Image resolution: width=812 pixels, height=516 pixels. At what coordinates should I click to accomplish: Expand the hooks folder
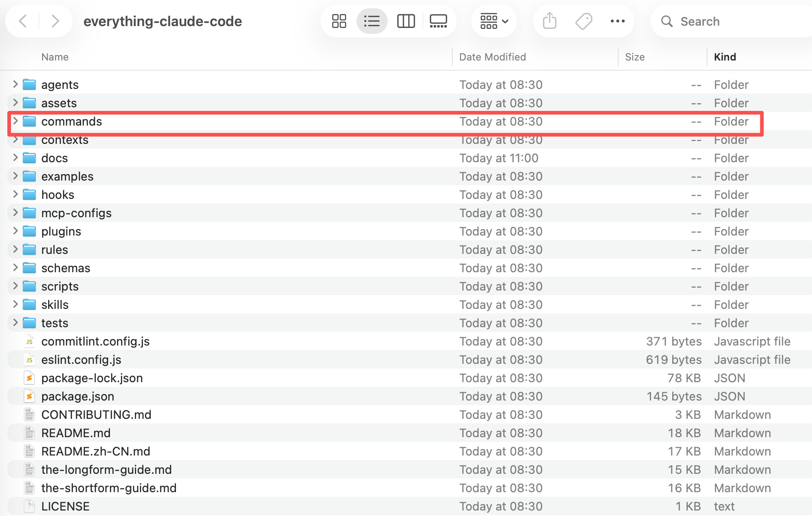[x=15, y=194]
